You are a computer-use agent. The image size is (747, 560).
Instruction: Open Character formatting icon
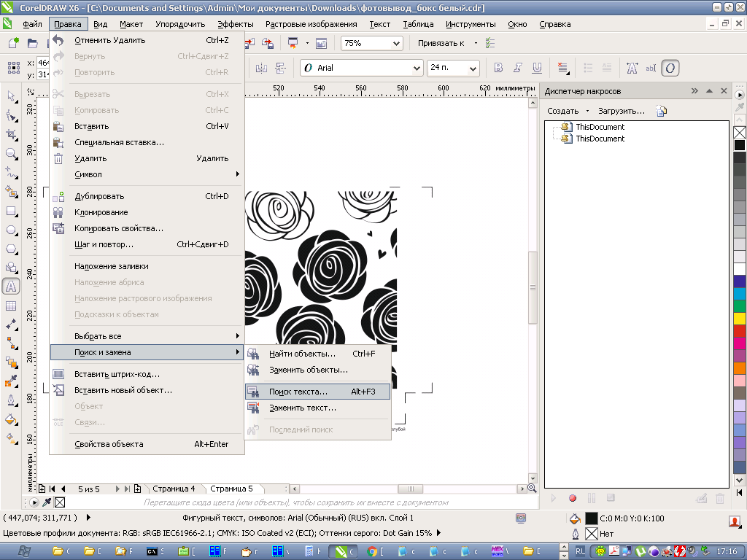coord(632,68)
